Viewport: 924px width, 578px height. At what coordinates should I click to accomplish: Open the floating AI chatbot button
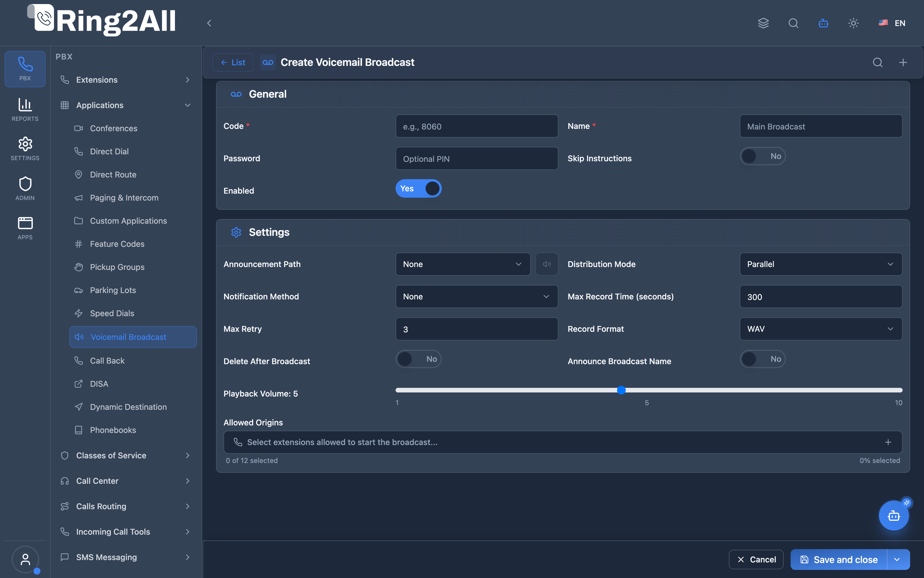click(894, 516)
